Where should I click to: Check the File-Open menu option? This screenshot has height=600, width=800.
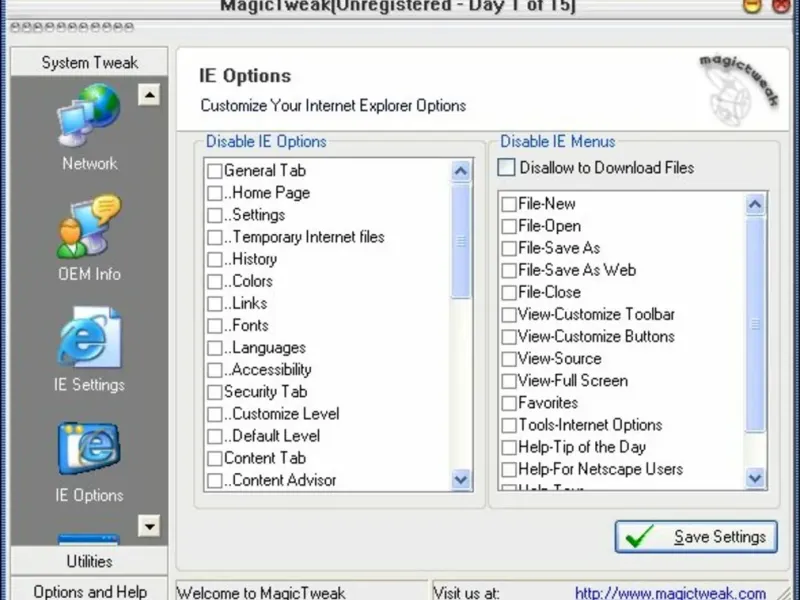tap(509, 226)
